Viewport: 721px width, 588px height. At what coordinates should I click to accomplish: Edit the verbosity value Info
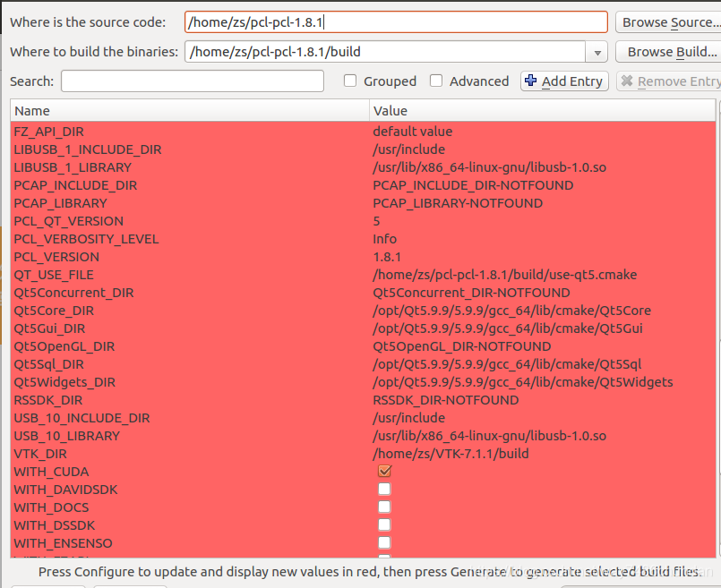385,239
